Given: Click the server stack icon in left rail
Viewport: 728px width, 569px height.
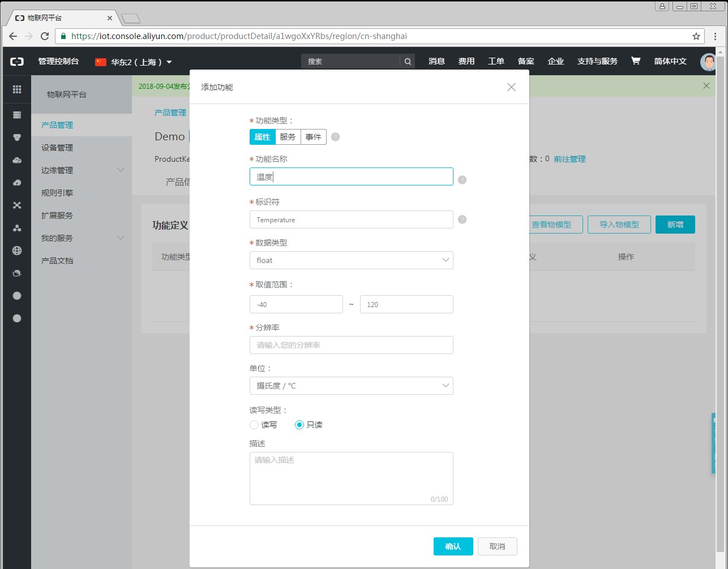Looking at the screenshot, I should (x=17, y=115).
